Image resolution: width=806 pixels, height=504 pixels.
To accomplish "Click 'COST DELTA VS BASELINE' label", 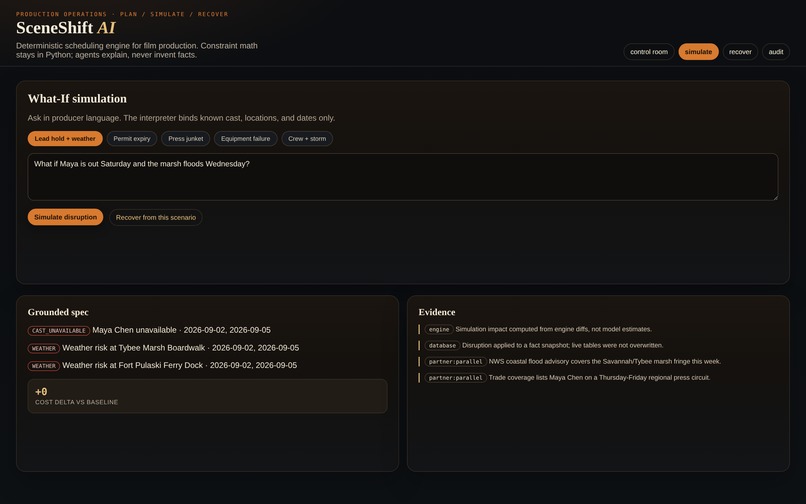I will (x=77, y=402).
